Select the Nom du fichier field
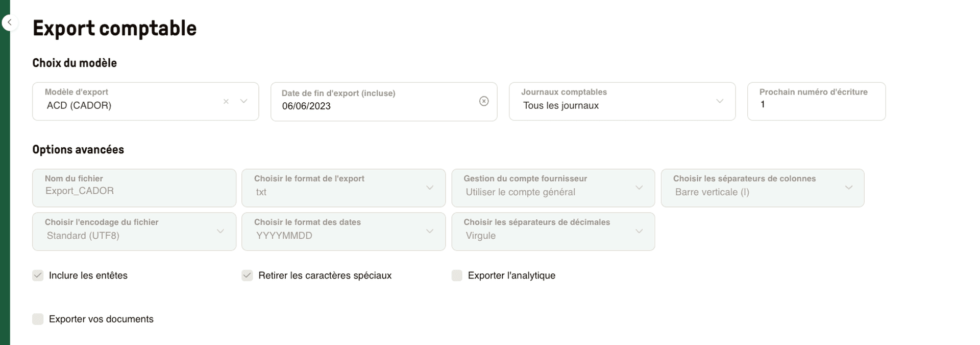 tap(134, 190)
